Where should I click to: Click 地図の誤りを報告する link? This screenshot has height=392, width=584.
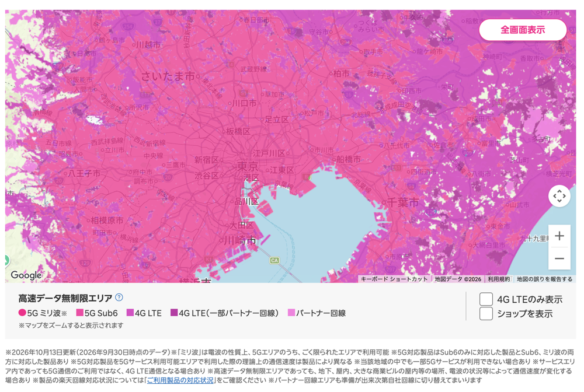click(x=544, y=279)
